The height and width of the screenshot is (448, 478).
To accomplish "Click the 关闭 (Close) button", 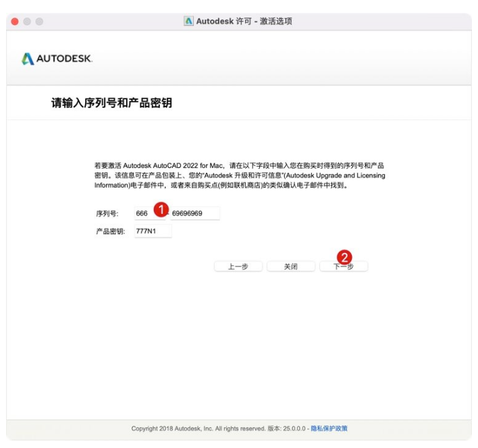I will tap(291, 267).
